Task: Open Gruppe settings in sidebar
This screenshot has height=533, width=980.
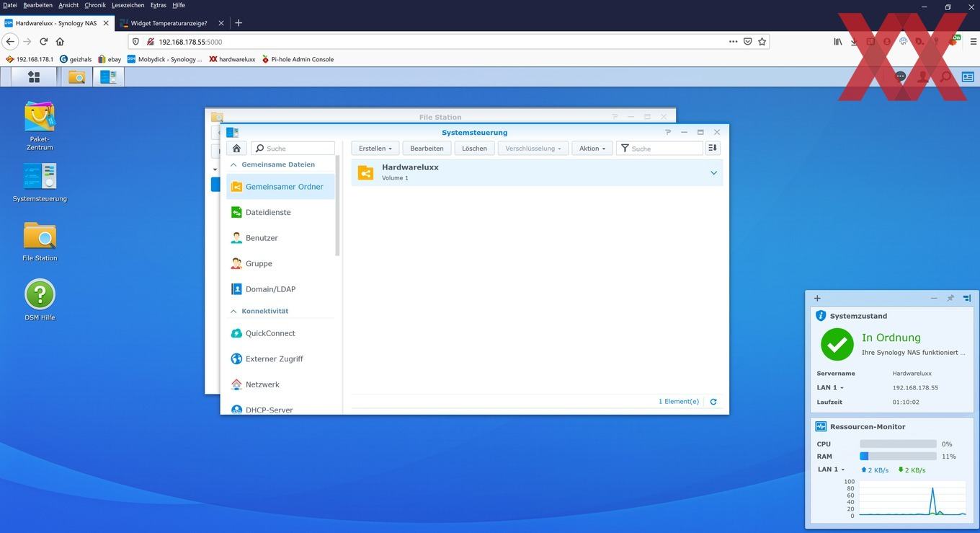Action: (x=280, y=263)
